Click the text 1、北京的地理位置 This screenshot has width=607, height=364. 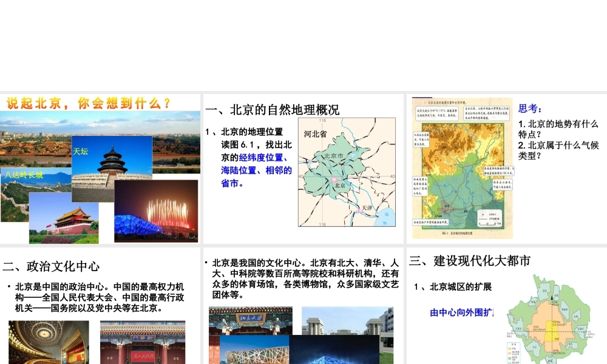click(244, 132)
